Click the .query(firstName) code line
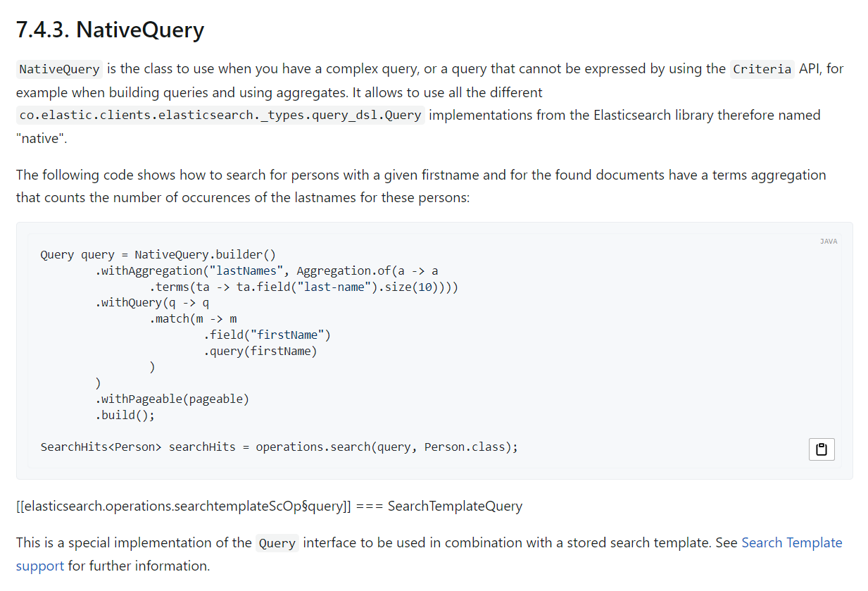The width and height of the screenshot is (868, 591). (260, 351)
